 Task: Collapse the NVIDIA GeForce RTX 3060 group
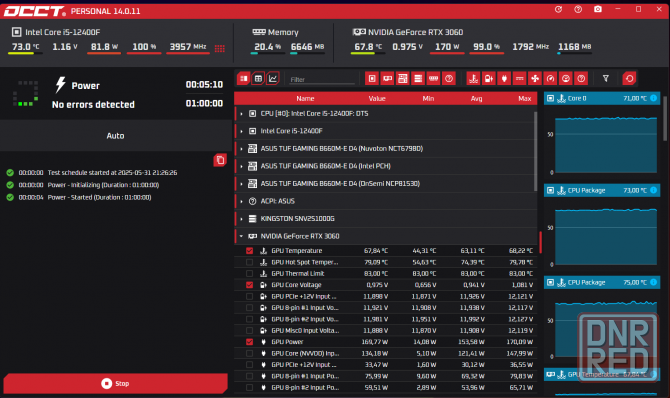tap(241, 236)
